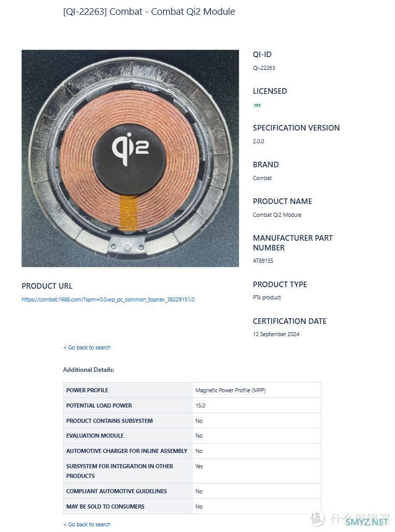The width and height of the screenshot is (395, 532).
Task: Click the 'CERTIFICATION DATE' heading
Action: pyautogui.click(x=289, y=321)
